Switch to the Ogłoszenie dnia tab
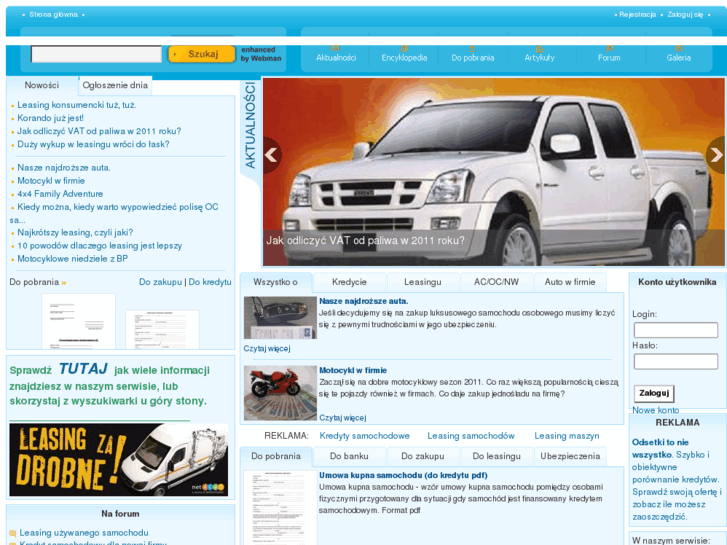Viewport: 727px width, 545px height. click(x=115, y=85)
